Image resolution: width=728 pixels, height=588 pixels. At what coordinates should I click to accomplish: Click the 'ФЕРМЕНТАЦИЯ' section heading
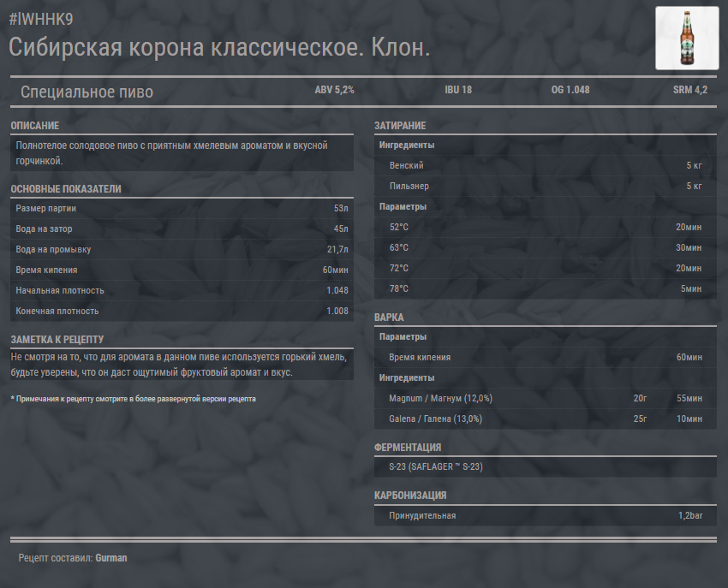tap(408, 448)
